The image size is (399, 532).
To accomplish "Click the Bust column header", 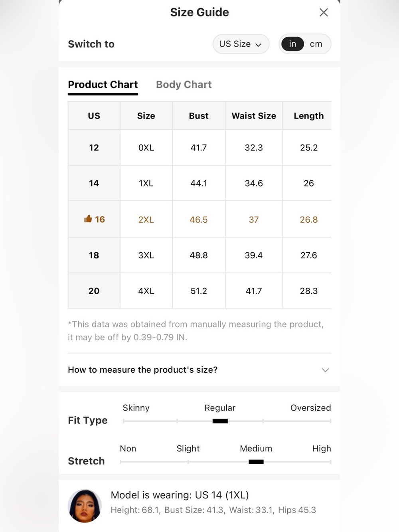I will [199, 116].
